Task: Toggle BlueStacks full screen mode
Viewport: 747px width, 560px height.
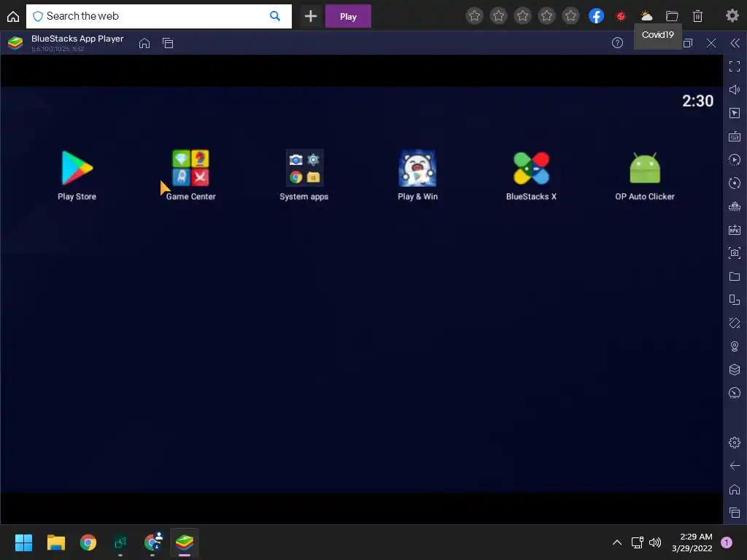Action: click(x=734, y=66)
